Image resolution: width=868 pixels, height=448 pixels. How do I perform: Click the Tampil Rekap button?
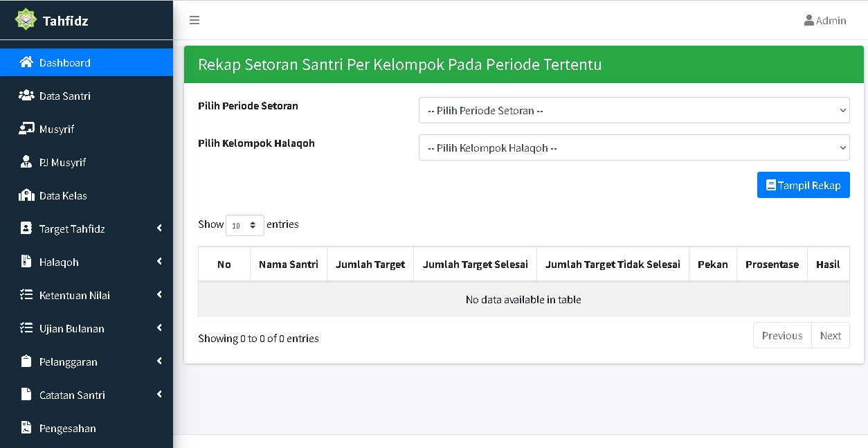point(803,185)
